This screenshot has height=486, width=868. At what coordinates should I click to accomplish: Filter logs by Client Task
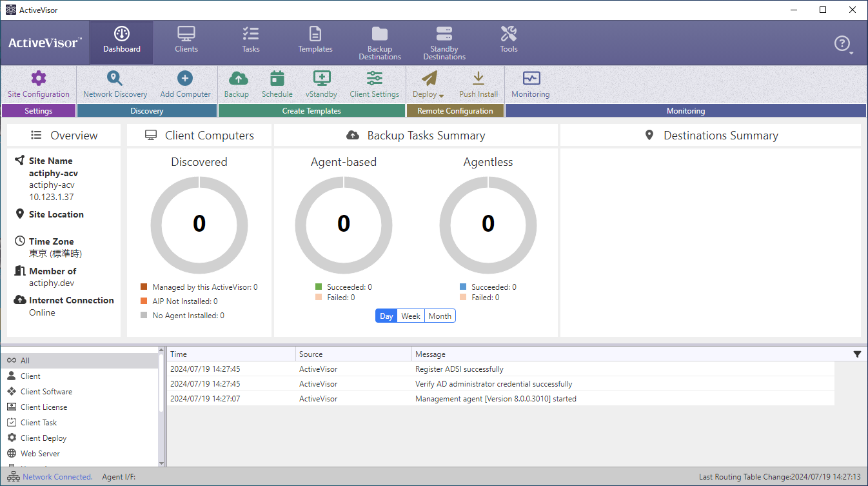(79, 423)
